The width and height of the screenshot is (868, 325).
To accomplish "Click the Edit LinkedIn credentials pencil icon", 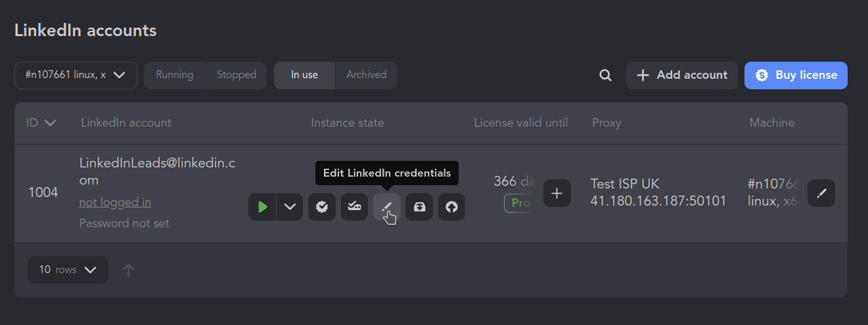I will (x=387, y=207).
